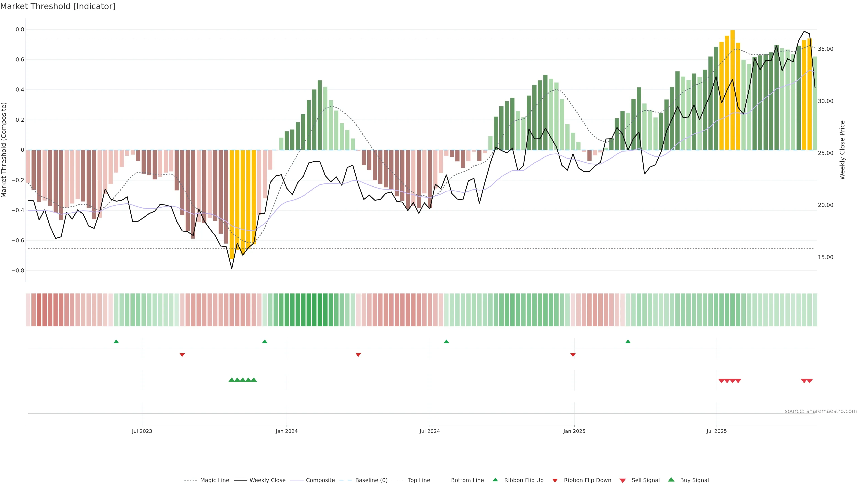
Task: Click the Ribbon Flip Up legend icon
Action: click(x=495, y=480)
